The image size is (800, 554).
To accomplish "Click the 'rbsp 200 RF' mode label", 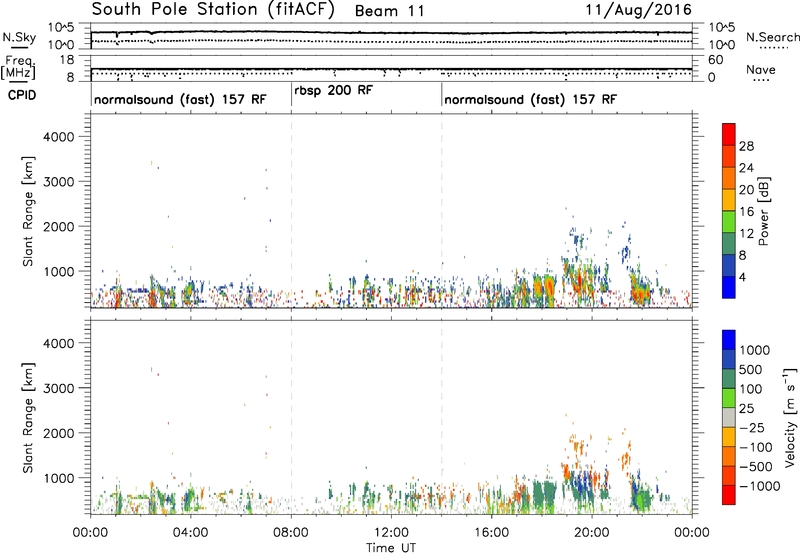I will tap(334, 90).
